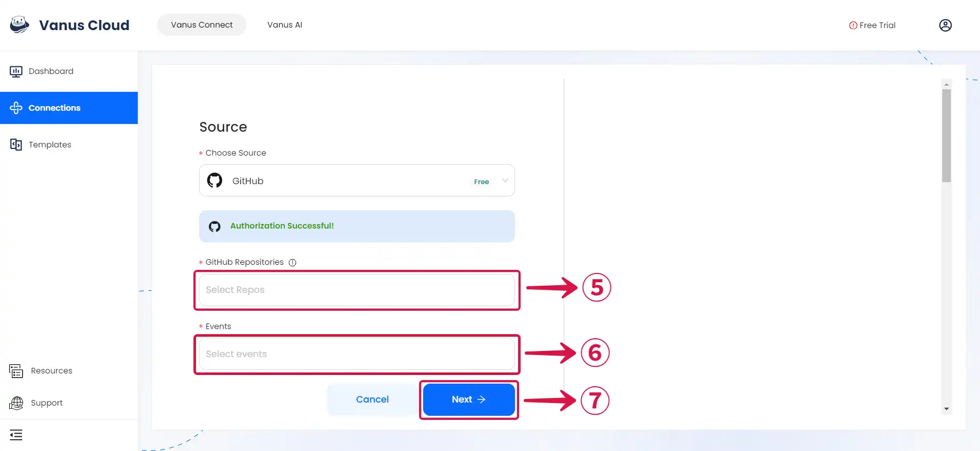
Task: Click the Source heading text
Action: (x=223, y=127)
